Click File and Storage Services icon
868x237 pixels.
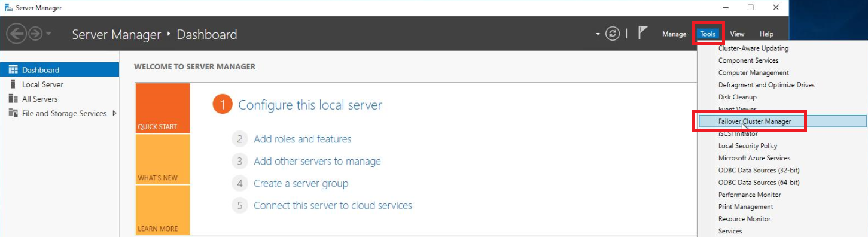point(13,113)
